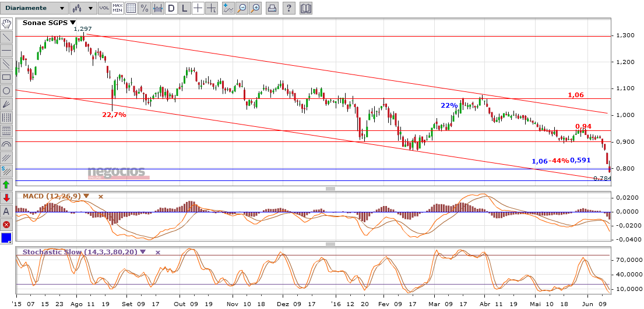Click the 22,7% red annotation
Screen dimensions: 644x309
tap(114, 115)
